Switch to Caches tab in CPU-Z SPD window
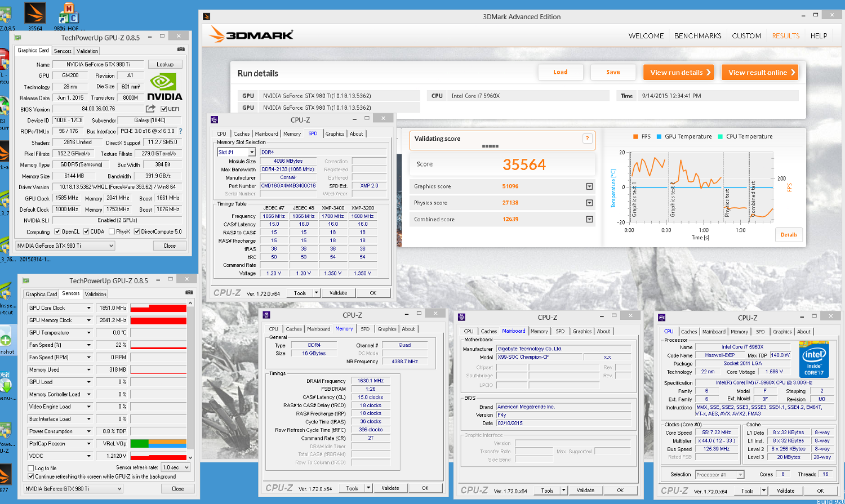 click(x=242, y=134)
